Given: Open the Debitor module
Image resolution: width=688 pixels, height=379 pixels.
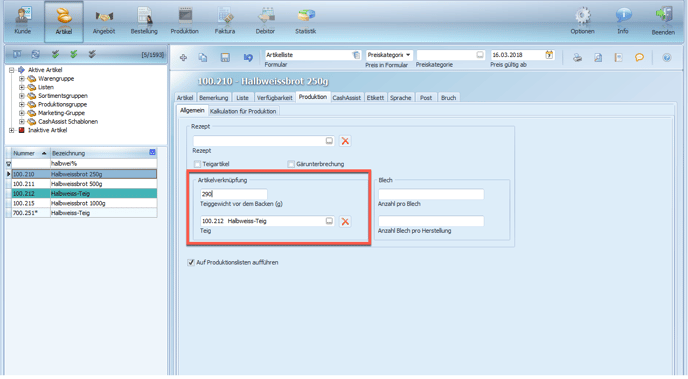Looking at the screenshot, I should point(265,21).
